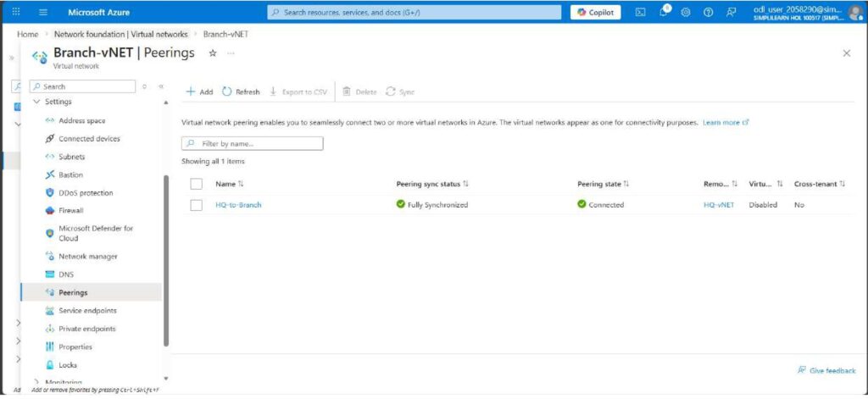Click Refresh in the peerings toolbar
Image resolution: width=868 pixels, height=399 pixels.
point(241,91)
